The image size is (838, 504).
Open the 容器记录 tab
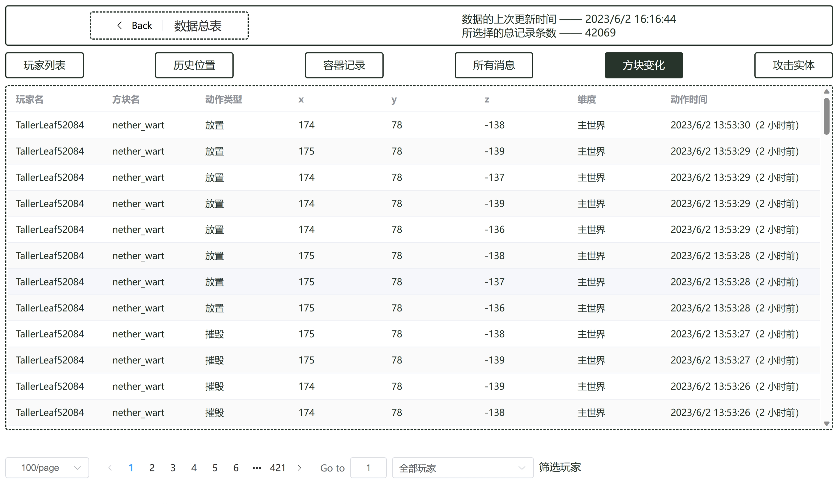(344, 65)
